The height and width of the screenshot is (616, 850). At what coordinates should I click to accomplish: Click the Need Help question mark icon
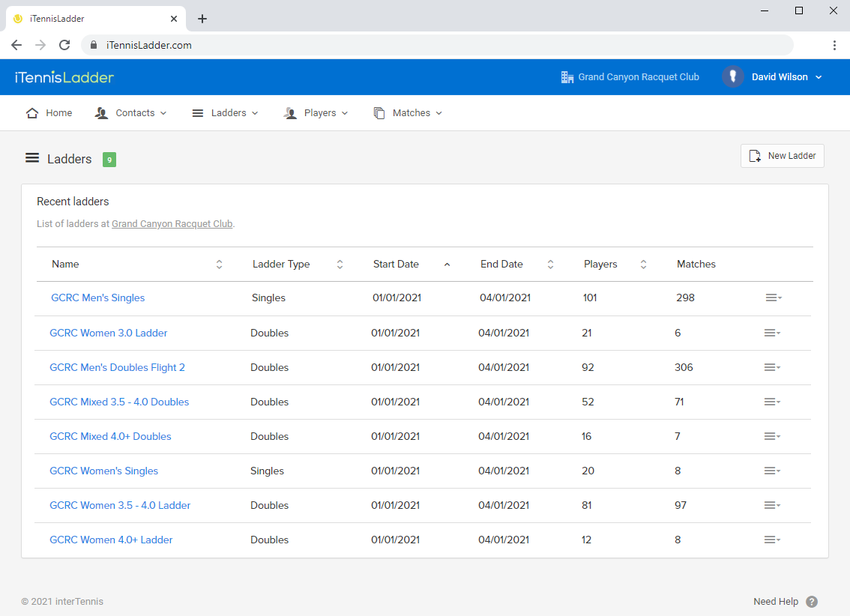click(x=812, y=602)
